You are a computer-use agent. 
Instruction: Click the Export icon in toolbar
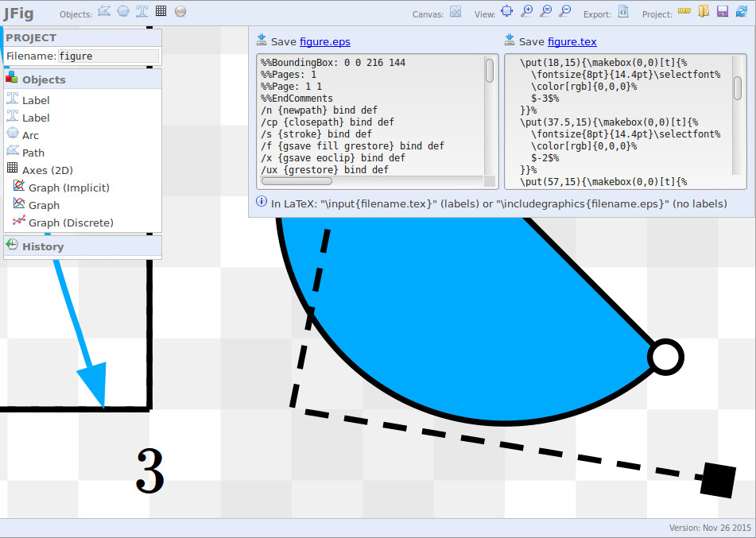623,11
